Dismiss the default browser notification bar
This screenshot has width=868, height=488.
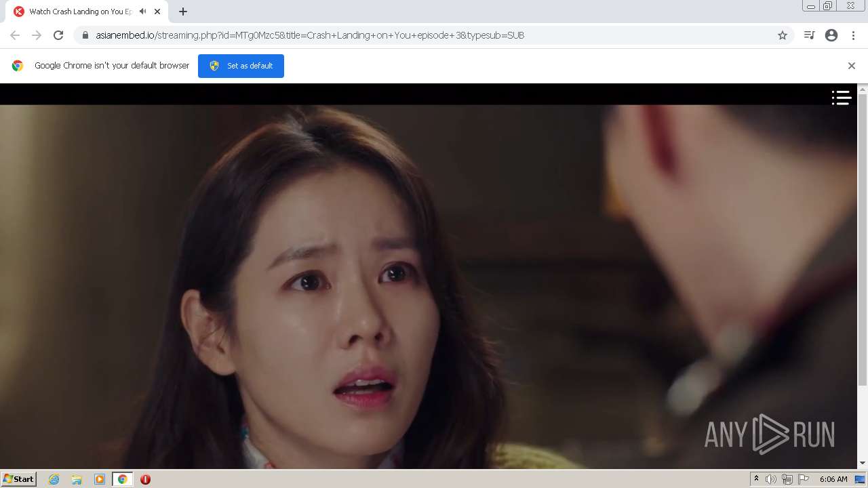coord(852,66)
